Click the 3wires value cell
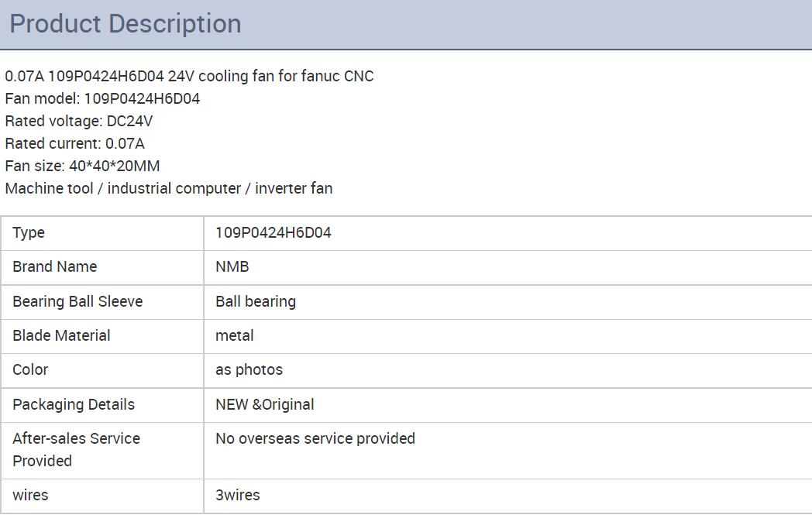 point(237,495)
